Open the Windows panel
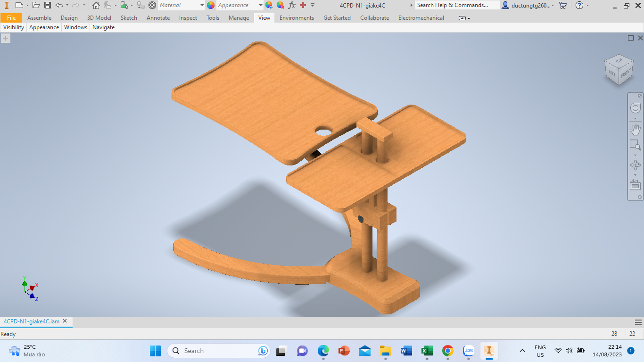The image size is (644, 362). click(76, 27)
